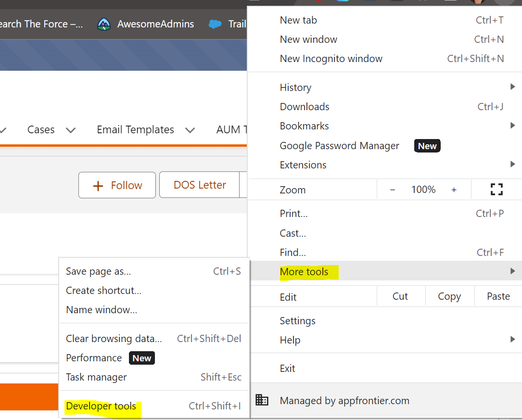522x420 pixels.
Task: Expand the History submenu arrow
Action: pos(512,87)
